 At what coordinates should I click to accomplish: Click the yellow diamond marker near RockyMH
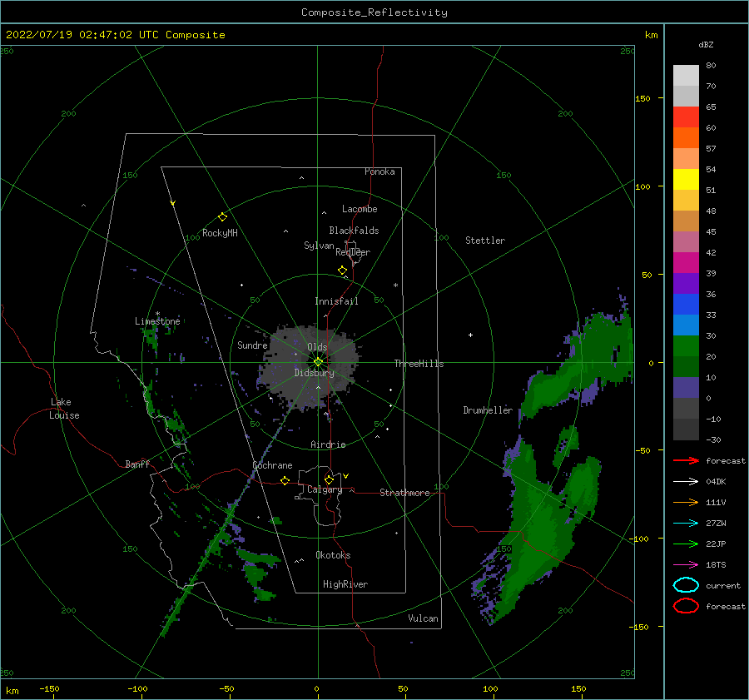point(222,217)
